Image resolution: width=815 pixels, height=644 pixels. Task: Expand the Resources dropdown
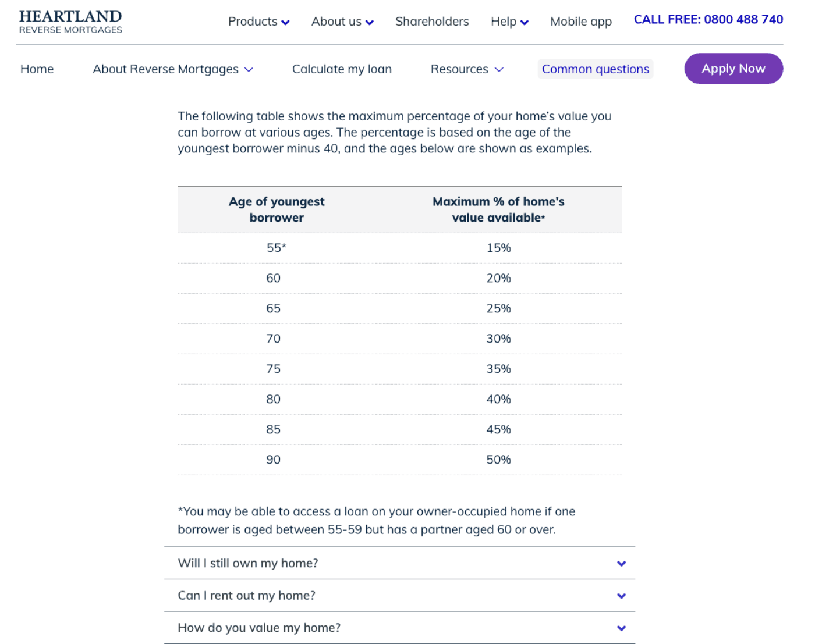(459, 69)
